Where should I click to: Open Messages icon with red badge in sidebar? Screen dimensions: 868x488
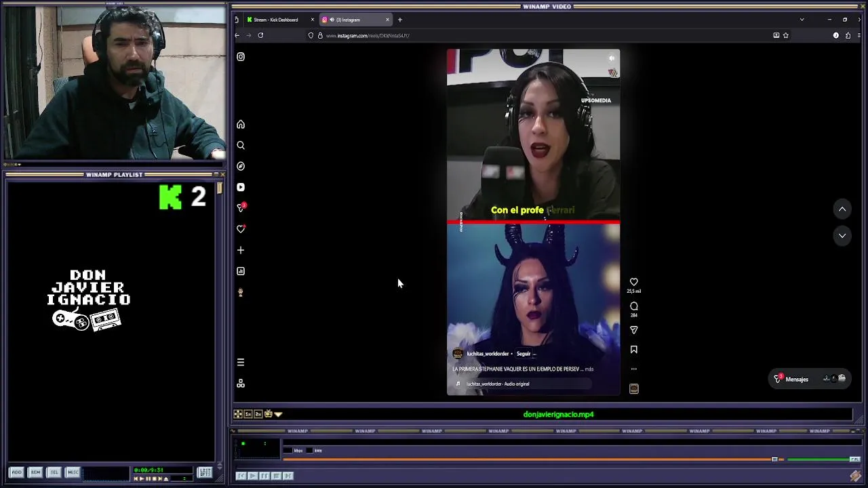pos(241,207)
